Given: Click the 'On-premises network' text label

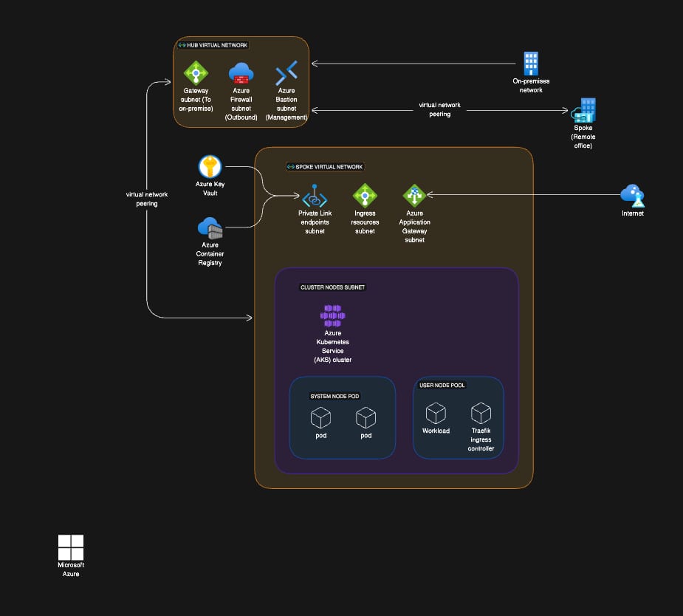Looking at the screenshot, I should [x=531, y=86].
